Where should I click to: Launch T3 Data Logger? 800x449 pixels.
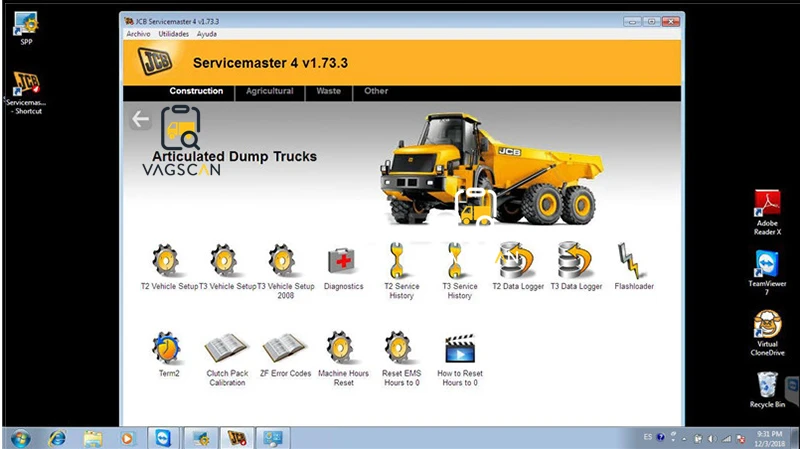(x=574, y=260)
